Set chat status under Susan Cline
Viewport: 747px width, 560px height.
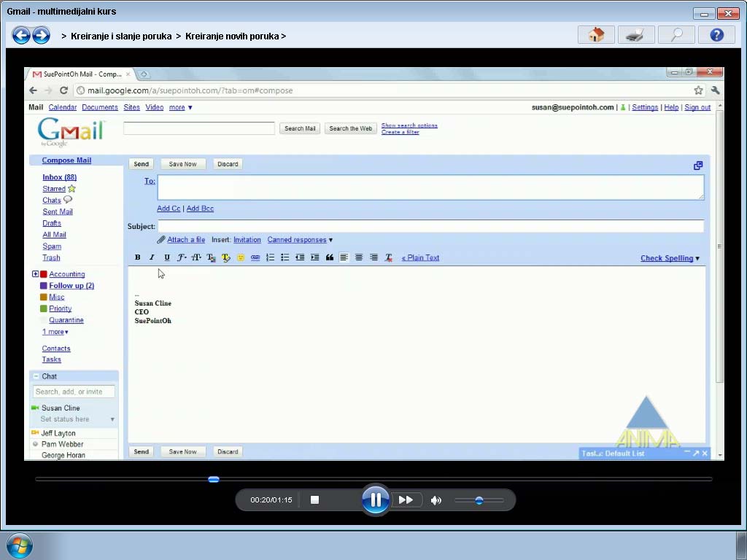click(x=64, y=419)
